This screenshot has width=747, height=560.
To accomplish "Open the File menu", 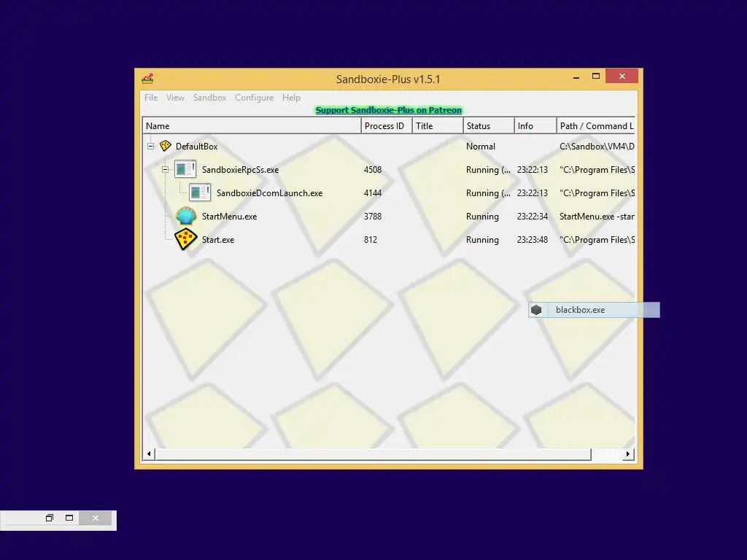I will [151, 98].
